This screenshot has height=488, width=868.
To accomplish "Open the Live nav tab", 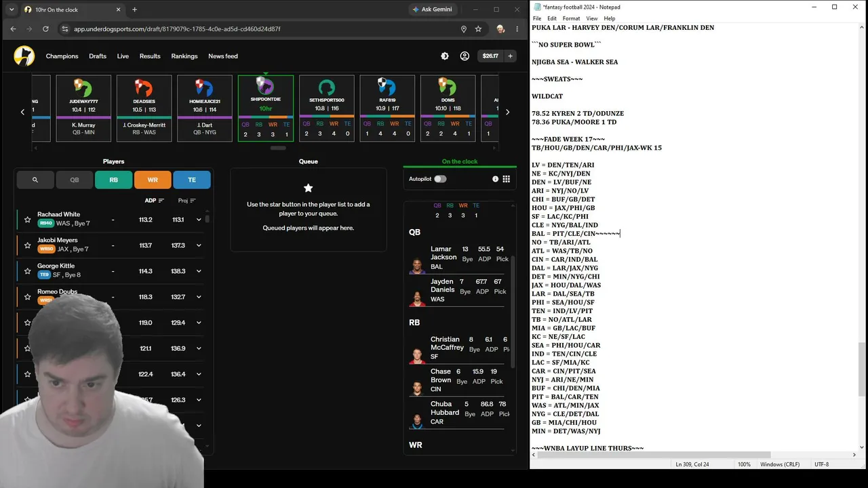I will [123, 56].
